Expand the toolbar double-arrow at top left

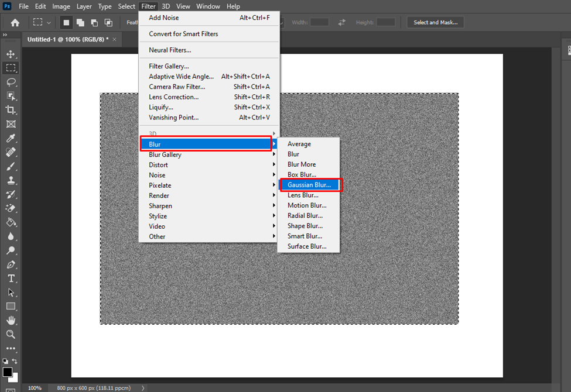click(5, 35)
